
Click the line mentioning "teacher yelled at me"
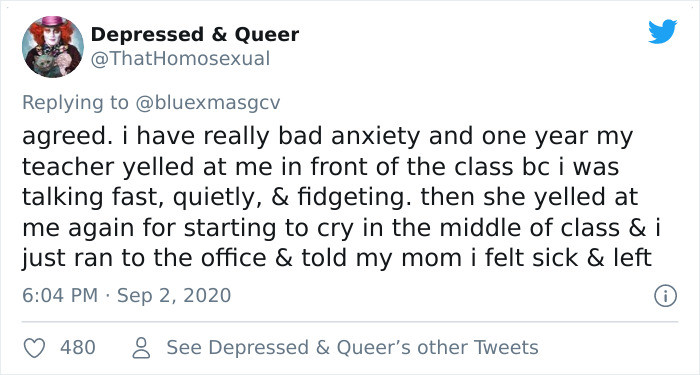(321, 167)
